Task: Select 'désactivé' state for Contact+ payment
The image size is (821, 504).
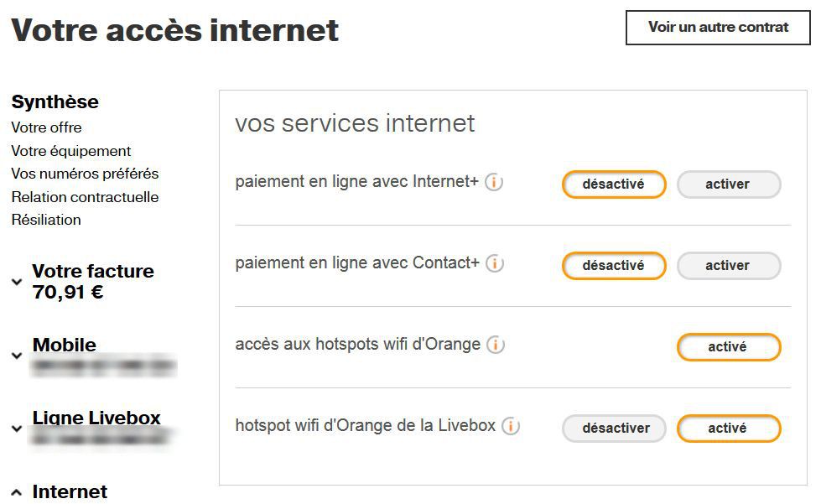Action: coord(614,266)
